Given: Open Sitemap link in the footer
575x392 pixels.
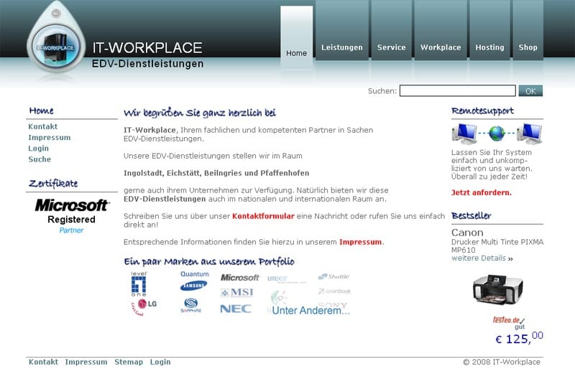Looking at the screenshot, I should tap(129, 362).
